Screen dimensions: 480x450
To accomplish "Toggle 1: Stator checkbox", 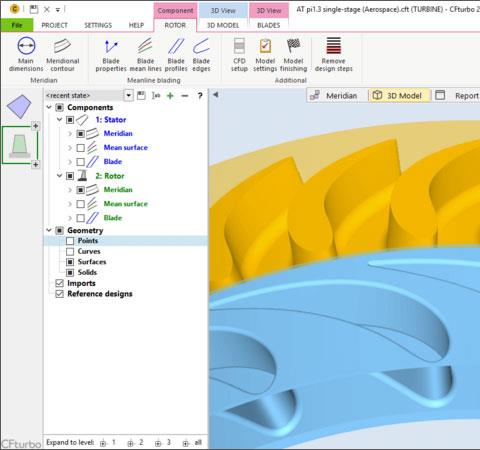I will click(x=70, y=120).
